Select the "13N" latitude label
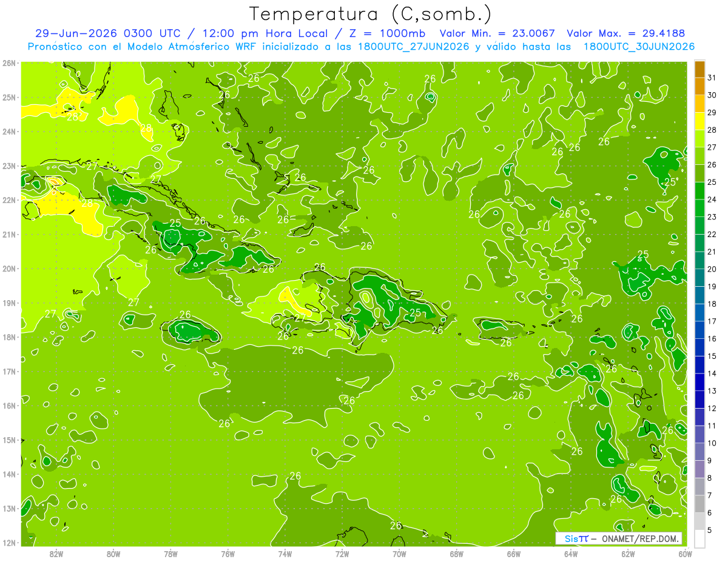The image size is (728, 562). click(9, 508)
